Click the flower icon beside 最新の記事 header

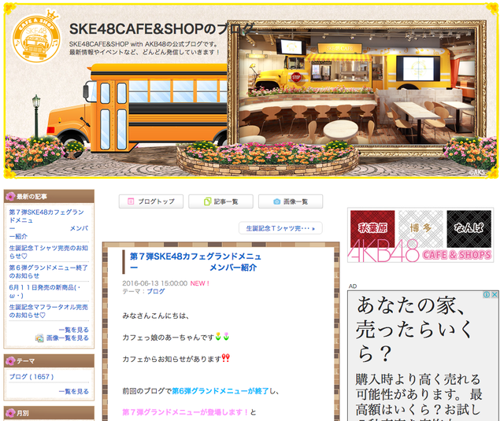(10, 196)
